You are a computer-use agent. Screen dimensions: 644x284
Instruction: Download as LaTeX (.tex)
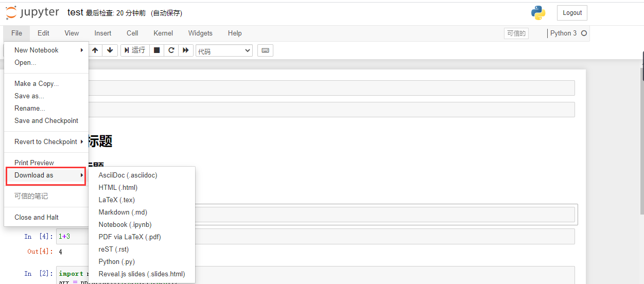point(142,200)
